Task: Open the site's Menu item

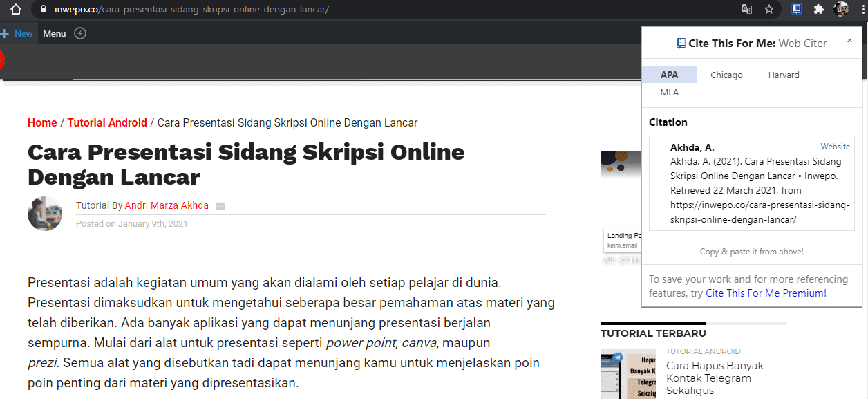Action: pyautogui.click(x=54, y=33)
